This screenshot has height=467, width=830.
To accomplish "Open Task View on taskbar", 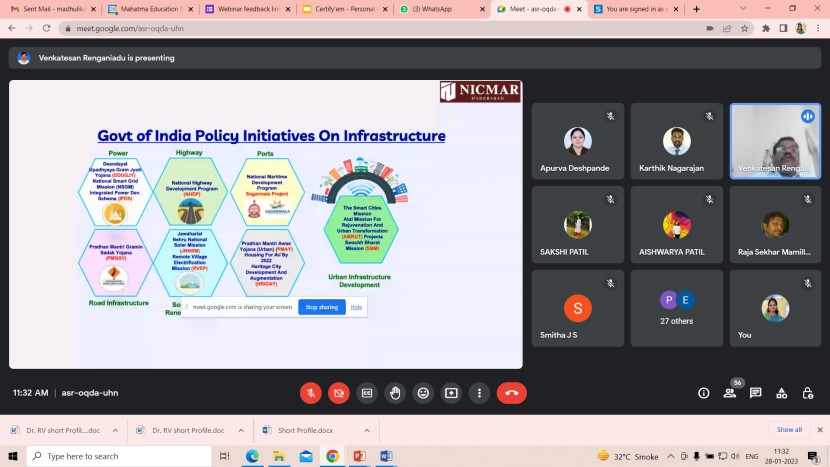I will click(x=224, y=456).
